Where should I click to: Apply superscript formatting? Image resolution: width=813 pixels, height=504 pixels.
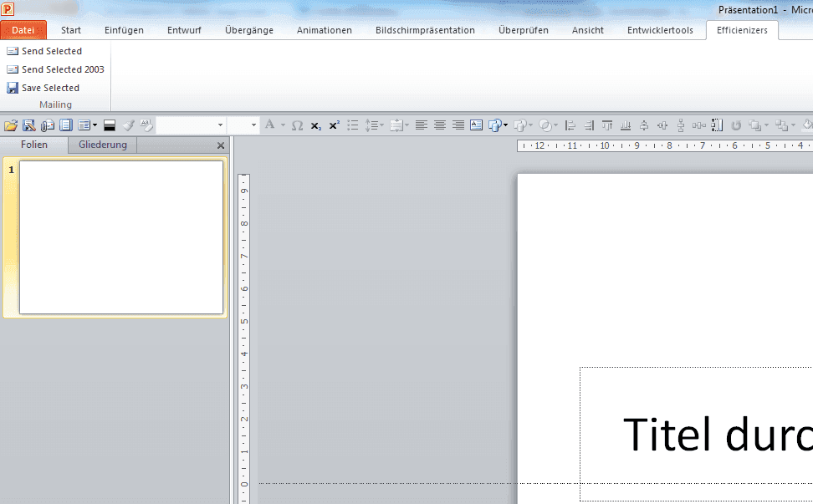334,125
